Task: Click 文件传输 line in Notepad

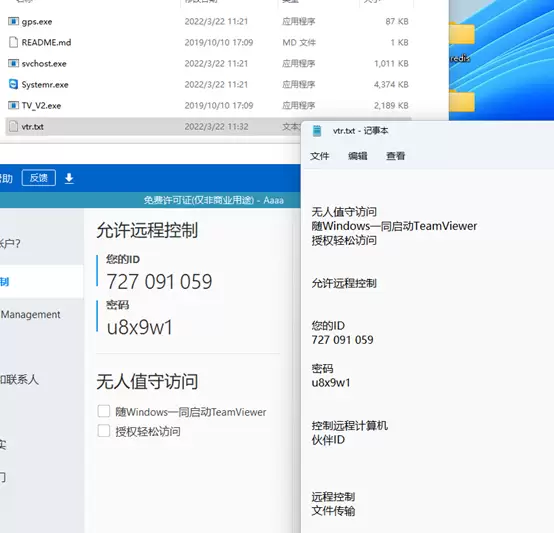Action: tap(333, 511)
